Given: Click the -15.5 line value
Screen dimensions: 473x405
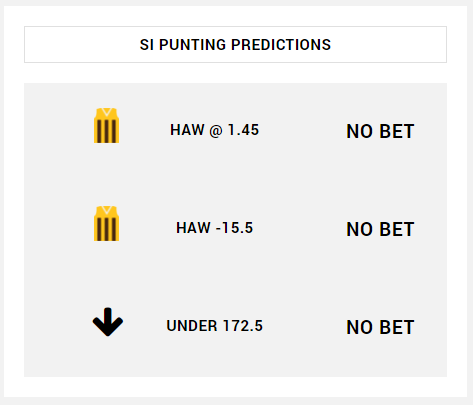Looking at the screenshot, I should [x=234, y=228].
